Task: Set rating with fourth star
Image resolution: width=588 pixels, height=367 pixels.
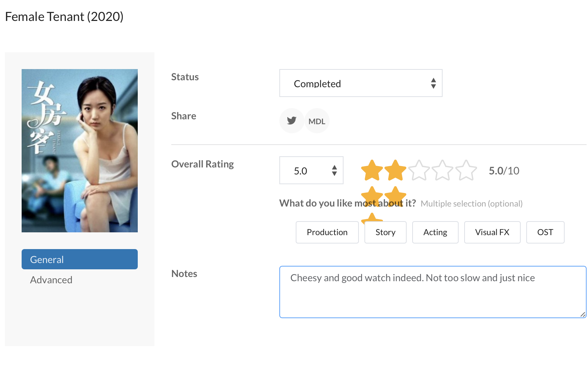Action: tap(442, 170)
